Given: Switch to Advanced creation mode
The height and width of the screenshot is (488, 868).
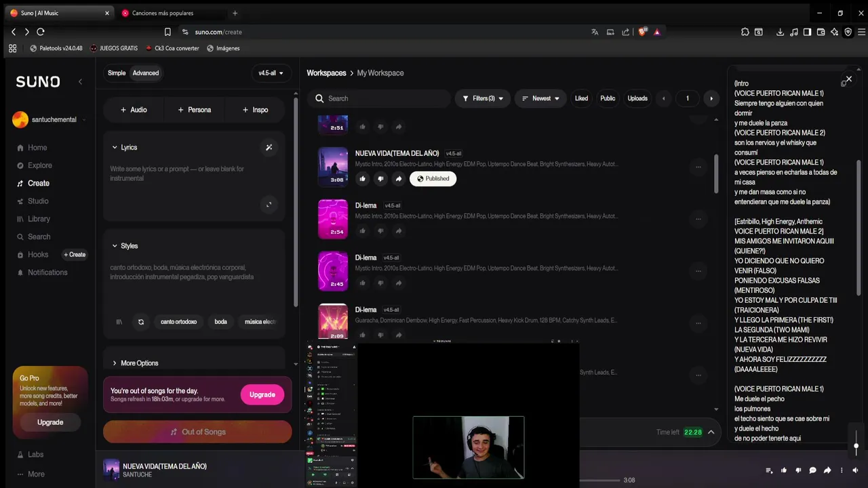Looking at the screenshot, I should pyautogui.click(x=146, y=73).
